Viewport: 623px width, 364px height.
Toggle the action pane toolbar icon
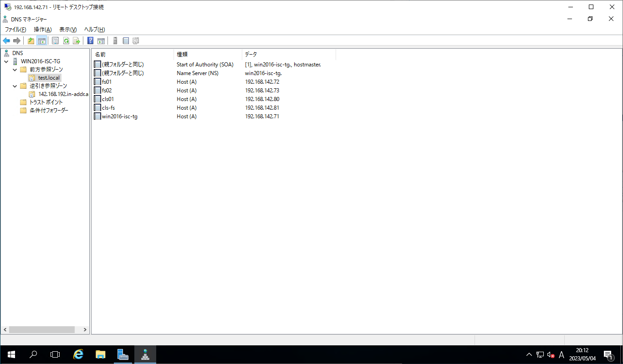tap(101, 41)
